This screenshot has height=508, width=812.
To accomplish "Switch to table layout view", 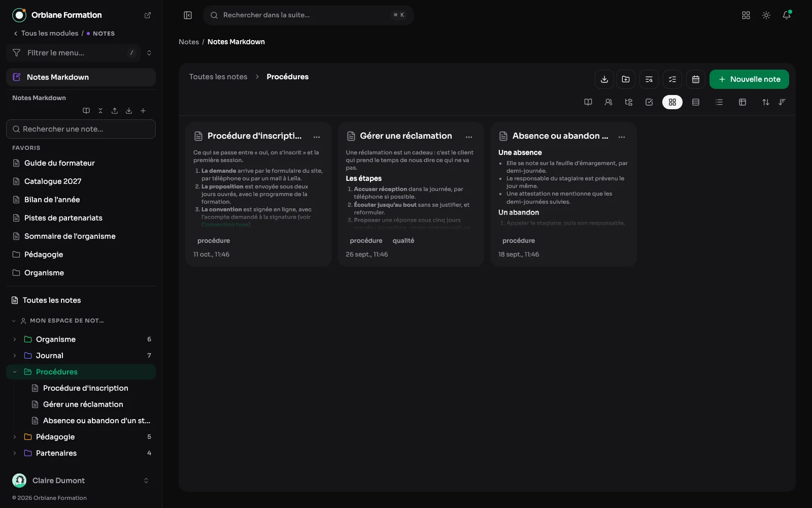I will click(x=742, y=102).
